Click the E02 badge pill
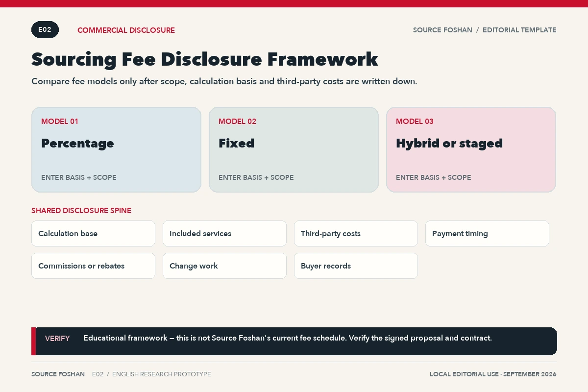The image size is (588, 392). click(x=45, y=30)
